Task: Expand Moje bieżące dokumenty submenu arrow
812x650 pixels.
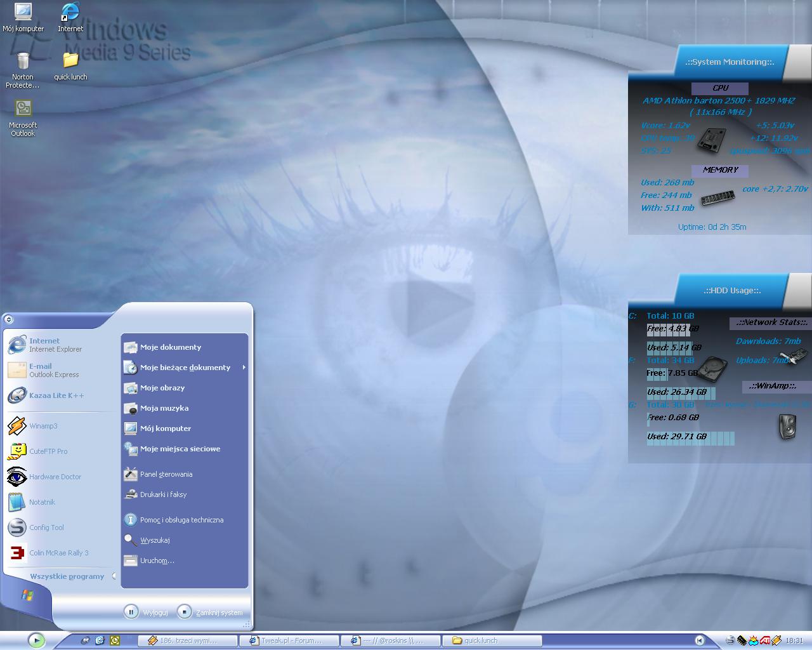Action: pyautogui.click(x=244, y=368)
